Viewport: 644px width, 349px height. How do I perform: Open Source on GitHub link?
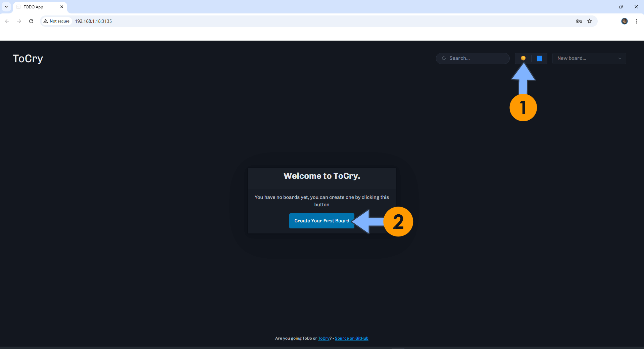(351, 338)
